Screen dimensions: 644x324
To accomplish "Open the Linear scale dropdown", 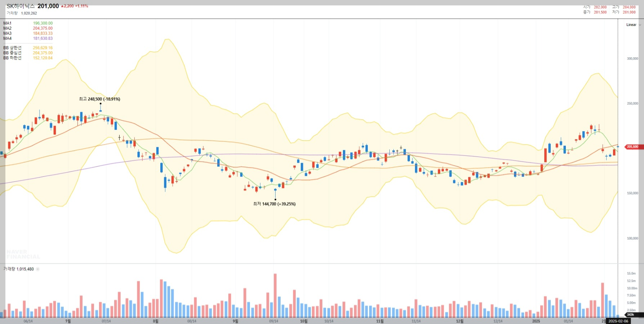I will (634, 25).
